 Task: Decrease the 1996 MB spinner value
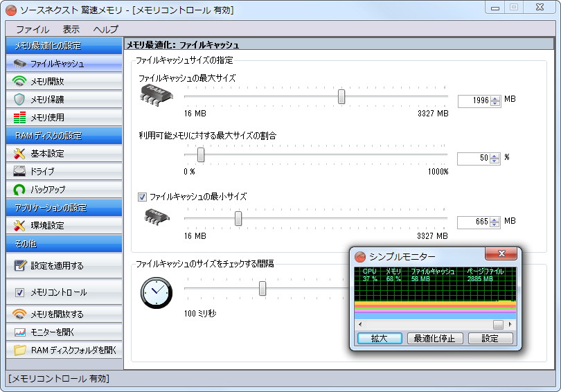tap(495, 103)
